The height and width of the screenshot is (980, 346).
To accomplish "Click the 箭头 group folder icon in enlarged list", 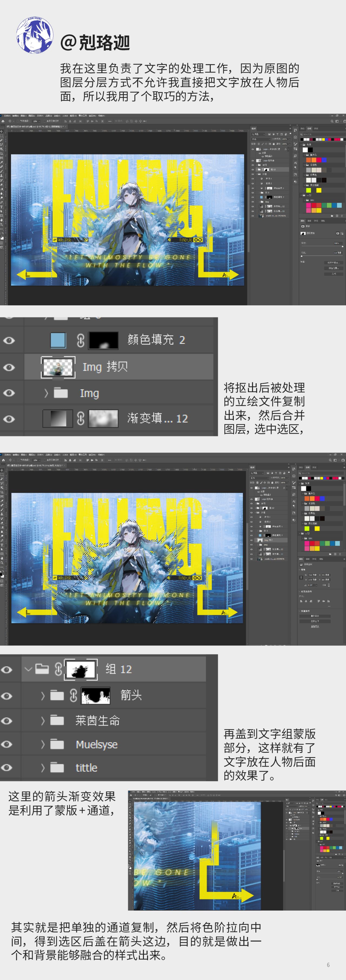I will 57,695.
